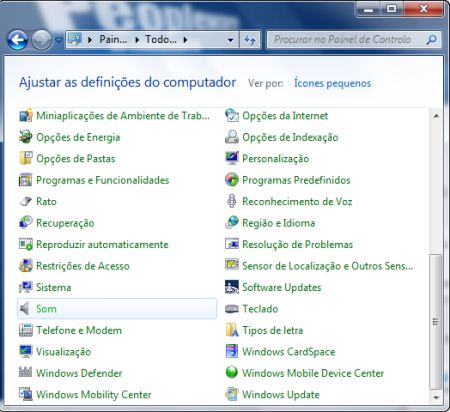Screen dimensions: 450x412
Task: Close the Control Panel window
Action: [x=423, y=9]
